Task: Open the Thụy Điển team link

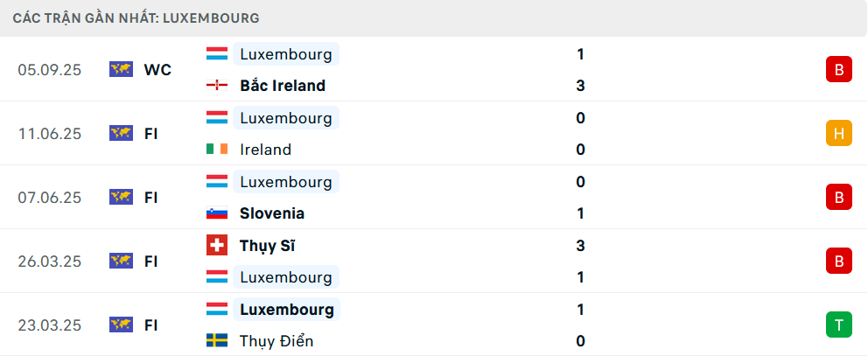Action: click(x=276, y=341)
